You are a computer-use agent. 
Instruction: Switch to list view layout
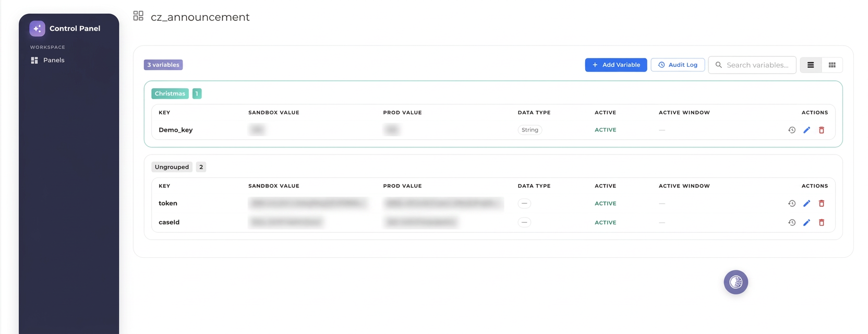point(811,65)
